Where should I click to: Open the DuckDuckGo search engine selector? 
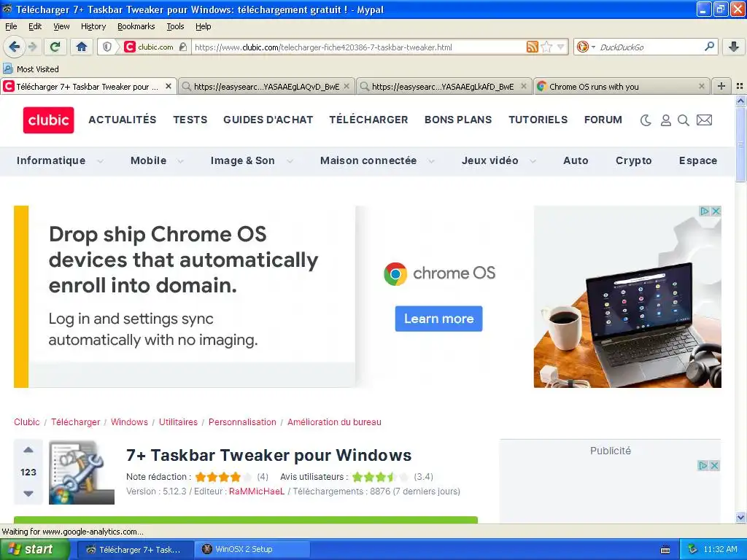(x=586, y=47)
